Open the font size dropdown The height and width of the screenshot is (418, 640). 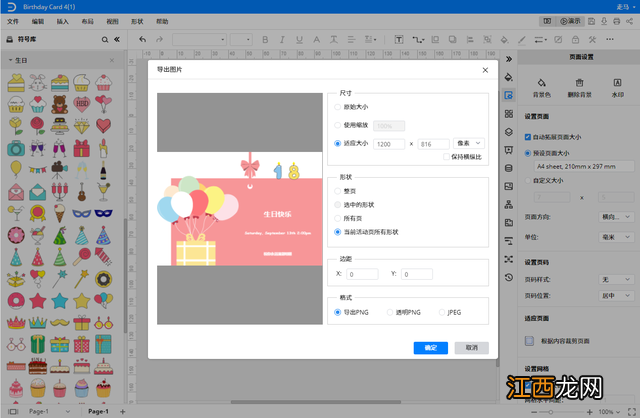tap(241, 40)
